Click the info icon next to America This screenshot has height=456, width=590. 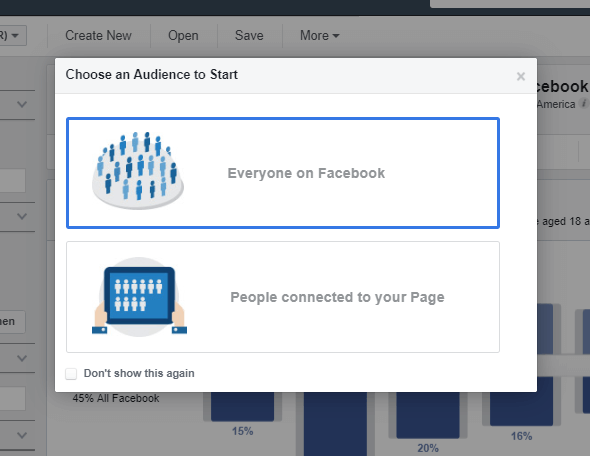click(584, 103)
